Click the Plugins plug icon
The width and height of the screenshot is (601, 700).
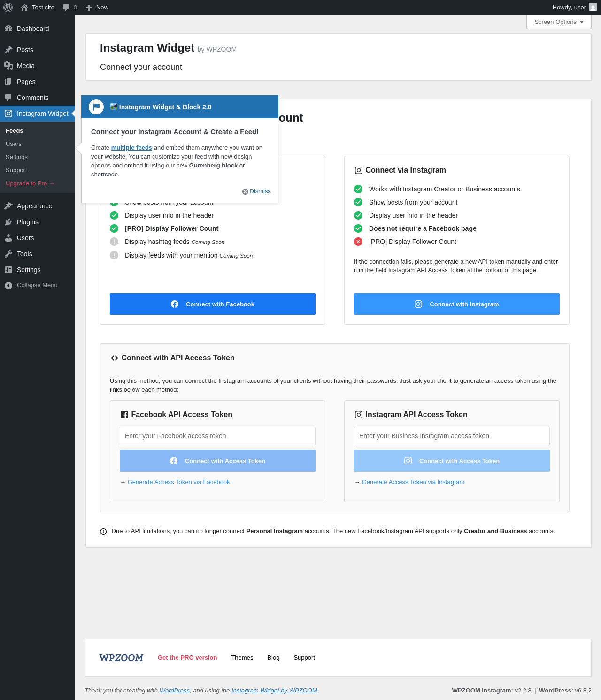pyautogui.click(x=8, y=222)
